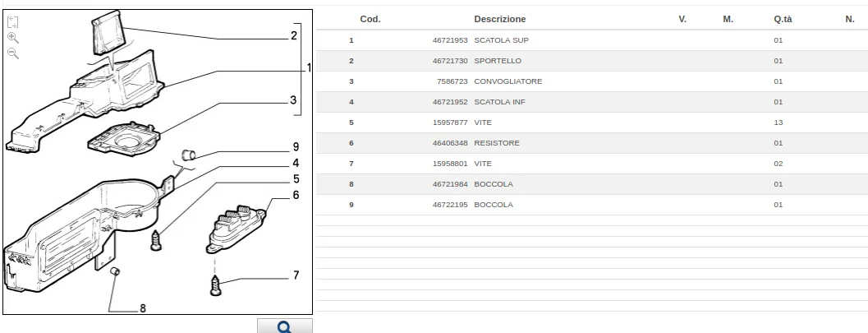The image size is (868, 333).
Task: Select callout number 2 in the diagram
Action: click(x=294, y=36)
